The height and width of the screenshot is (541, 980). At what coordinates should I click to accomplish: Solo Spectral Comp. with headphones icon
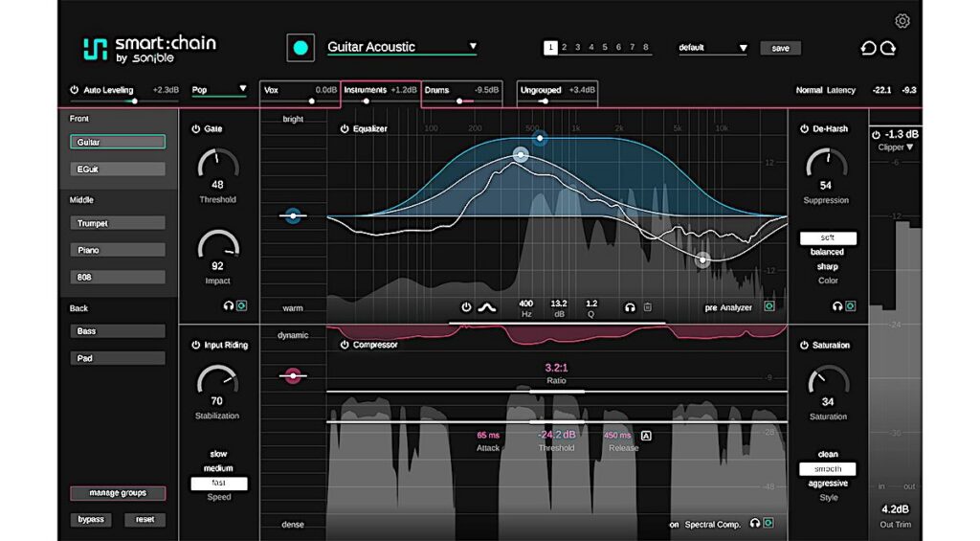[755, 523]
